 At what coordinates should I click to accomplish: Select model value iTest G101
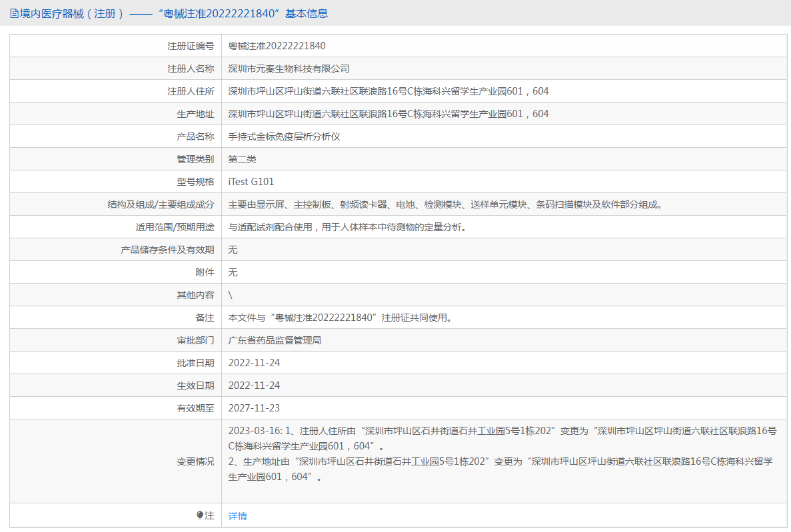251,182
